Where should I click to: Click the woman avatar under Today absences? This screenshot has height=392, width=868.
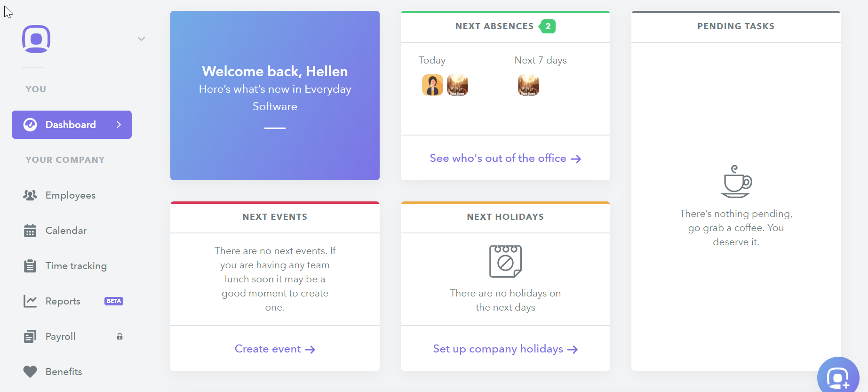tap(432, 85)
